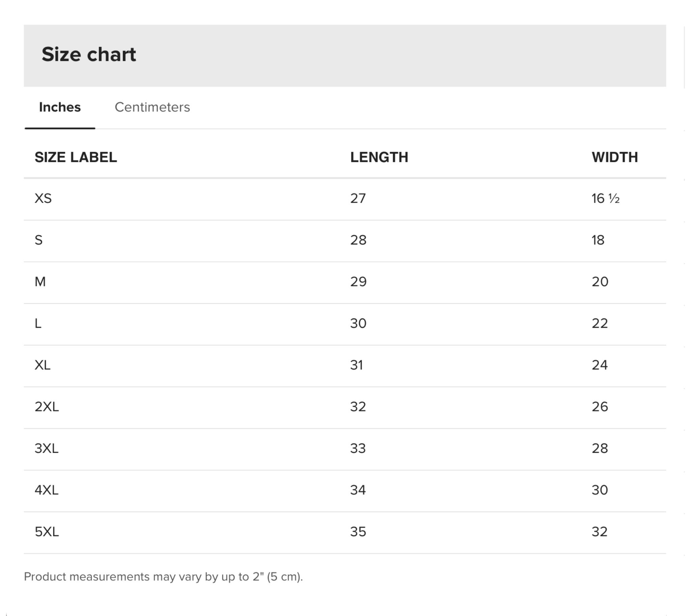Viewport: 691px width, 616px height.
Task: Select the XS size row label
Action: (43, 198)
